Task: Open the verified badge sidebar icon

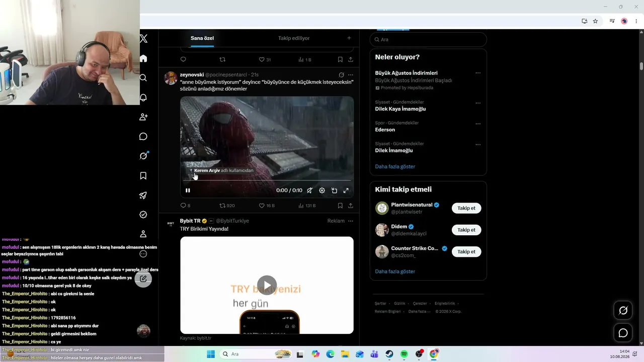Action: coord(143,215)
